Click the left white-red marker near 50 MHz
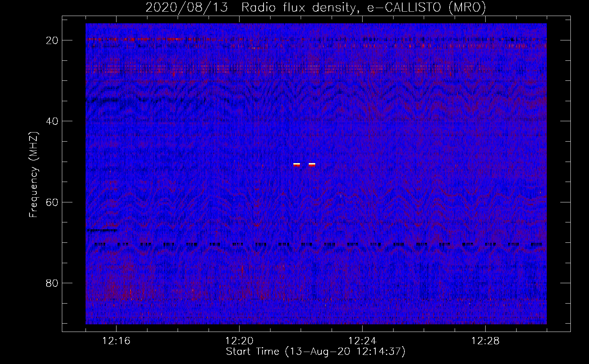This screenshot has width=589, height=364. pyautogui.click(x=297, y=165)
